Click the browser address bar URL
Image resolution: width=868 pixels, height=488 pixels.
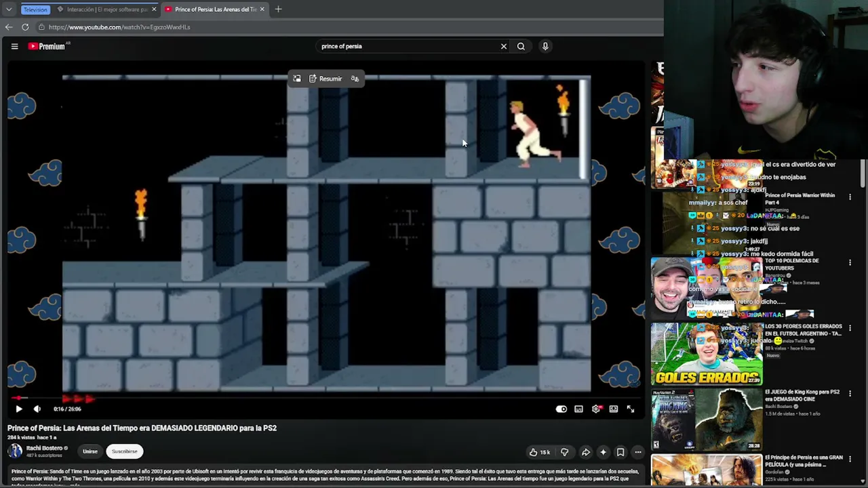coord(119,27)
